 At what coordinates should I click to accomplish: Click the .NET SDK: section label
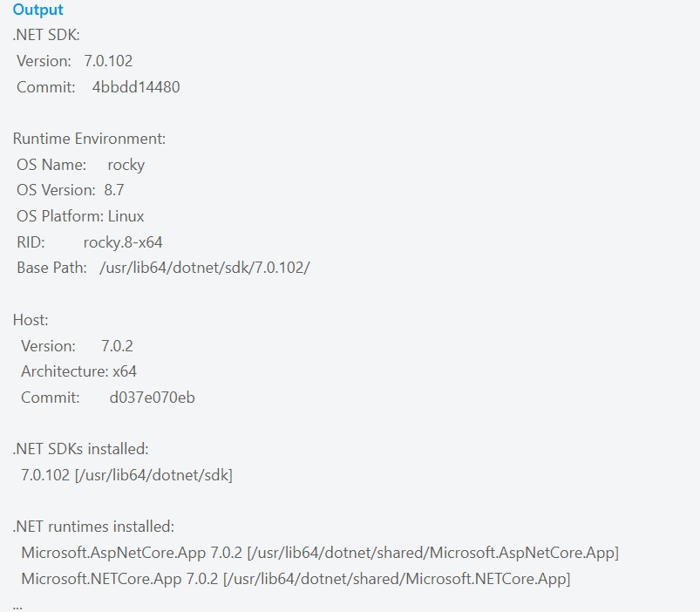[x=46, y=36]
